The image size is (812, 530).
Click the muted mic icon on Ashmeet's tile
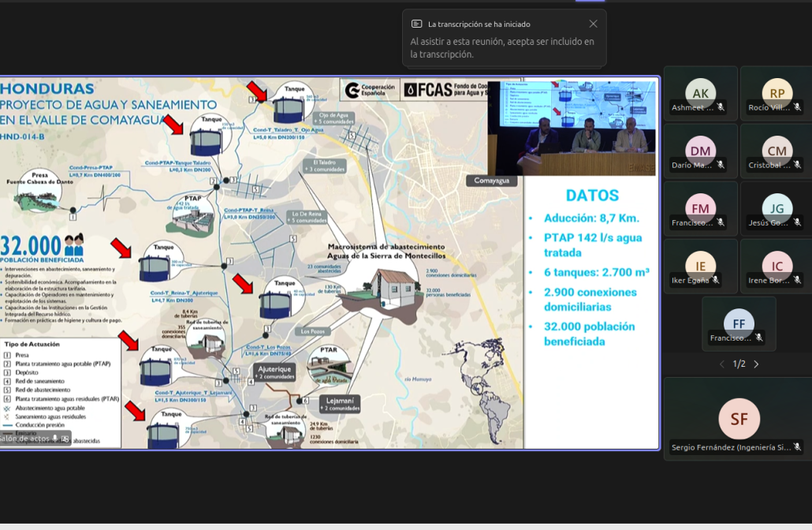pyautogui.click(x=721, y=107)
